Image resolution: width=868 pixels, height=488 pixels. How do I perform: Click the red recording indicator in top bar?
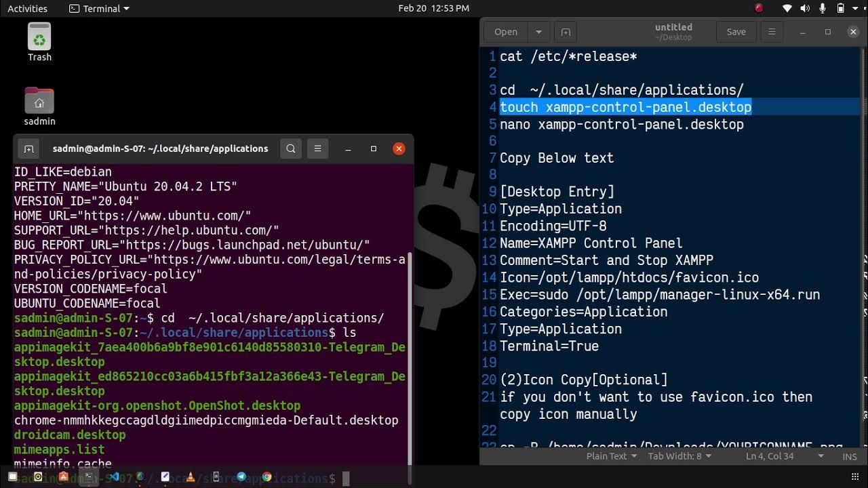(759, 8)
